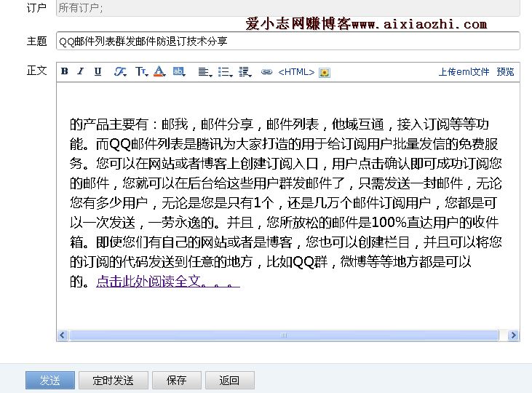Click the 上传eml文件 link
Viewport: 532px width, 393px height.
(x=464, y=72)
